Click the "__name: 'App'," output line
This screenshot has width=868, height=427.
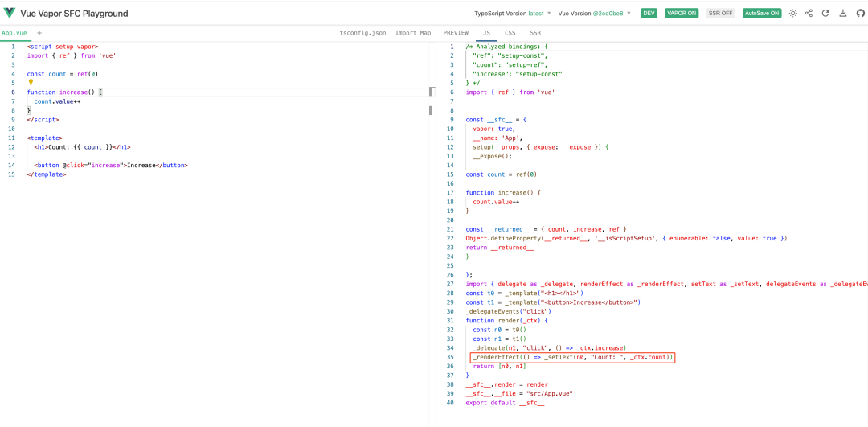(x=497, y=138)
